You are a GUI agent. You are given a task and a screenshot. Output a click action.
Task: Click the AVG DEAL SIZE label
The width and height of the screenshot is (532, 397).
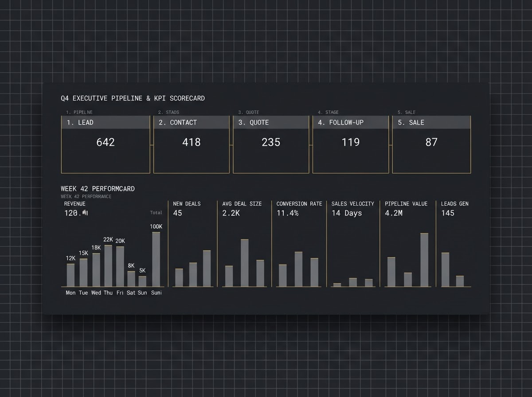pyautogui.click(x=242, y=204)
